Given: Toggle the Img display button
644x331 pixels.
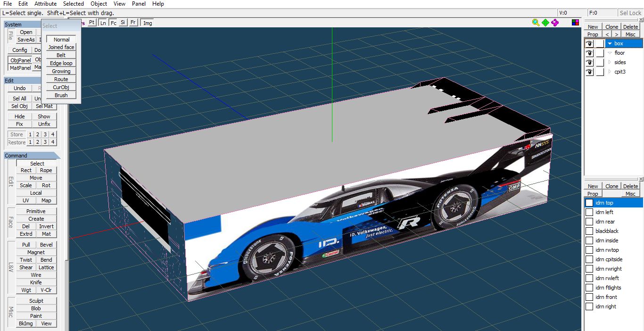Looking at the screenshot, I should [x=148, y=23].
